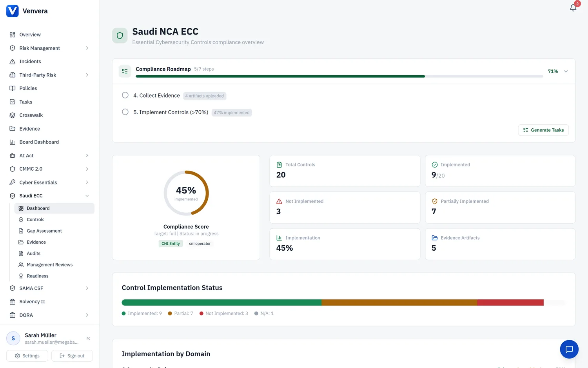Viewport: 588px width, 368px height.
Task: Click the Audits file icon
Action: coord(21,253)
